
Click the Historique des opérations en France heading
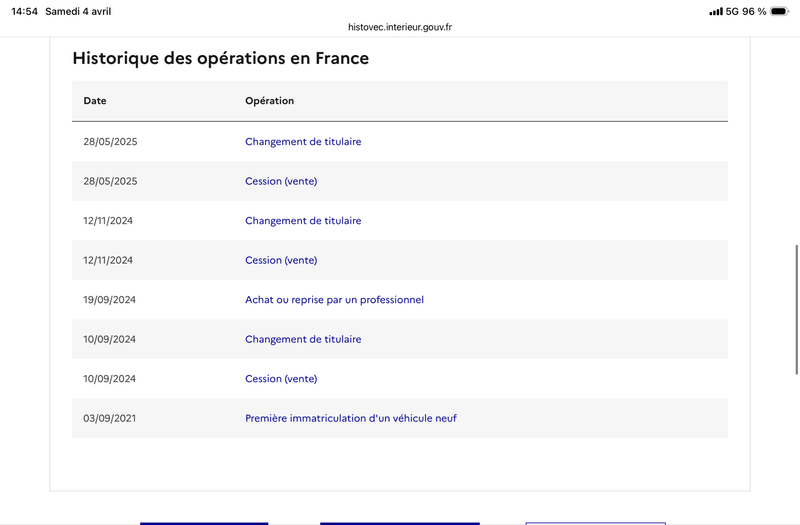point(220,58)
